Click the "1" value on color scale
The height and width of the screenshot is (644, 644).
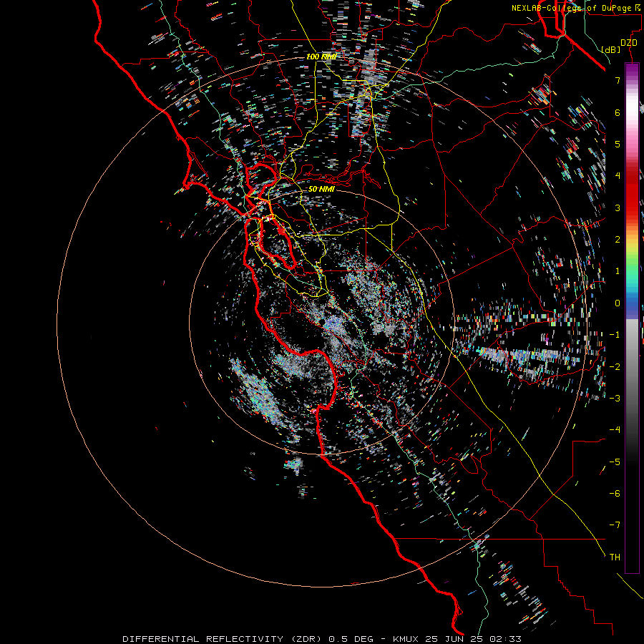coord(618,271)
